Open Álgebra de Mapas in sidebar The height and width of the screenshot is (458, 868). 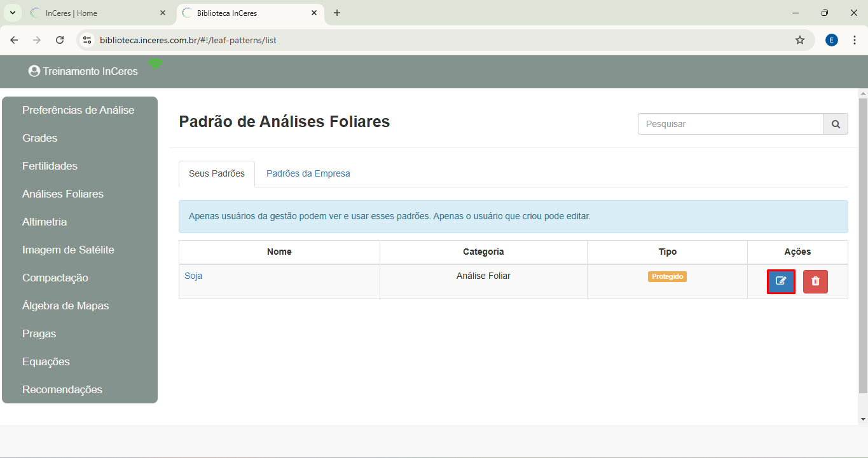click(x=65, y=306)
